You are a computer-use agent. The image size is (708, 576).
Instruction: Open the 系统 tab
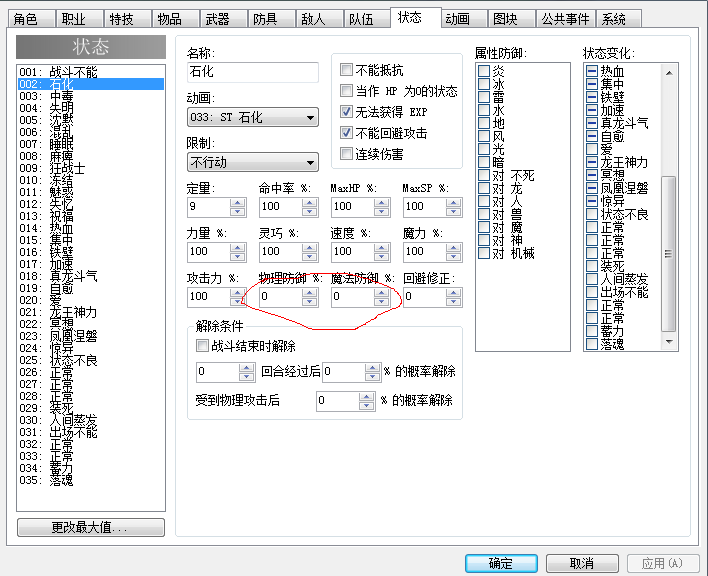[x=619, y=19]
